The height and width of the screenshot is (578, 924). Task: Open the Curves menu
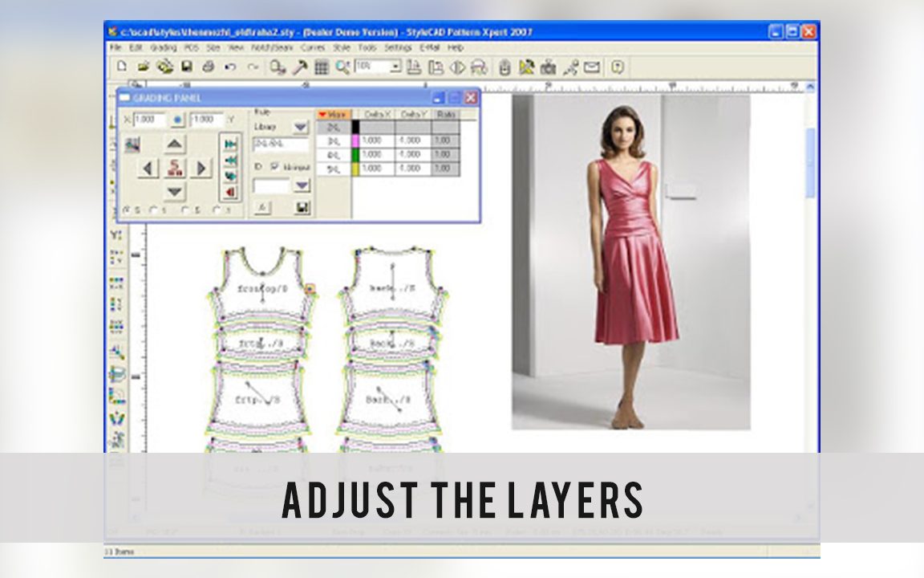313,48
